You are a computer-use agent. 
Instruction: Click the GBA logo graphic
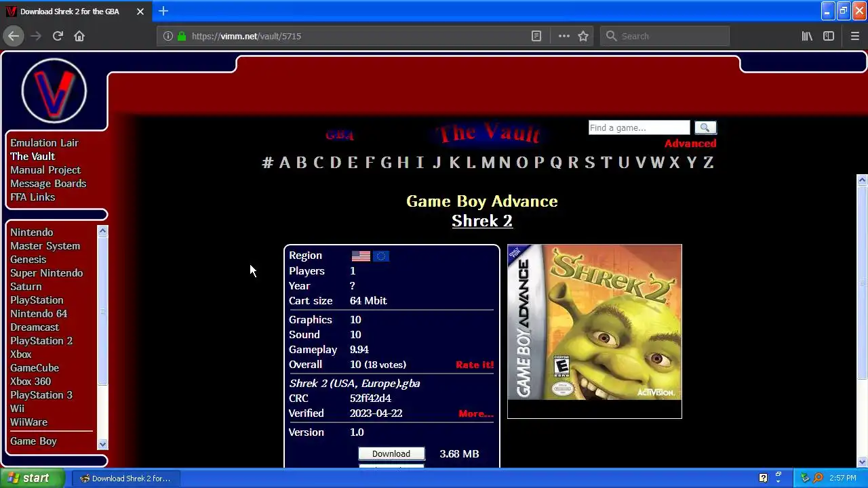coord(340,135)
